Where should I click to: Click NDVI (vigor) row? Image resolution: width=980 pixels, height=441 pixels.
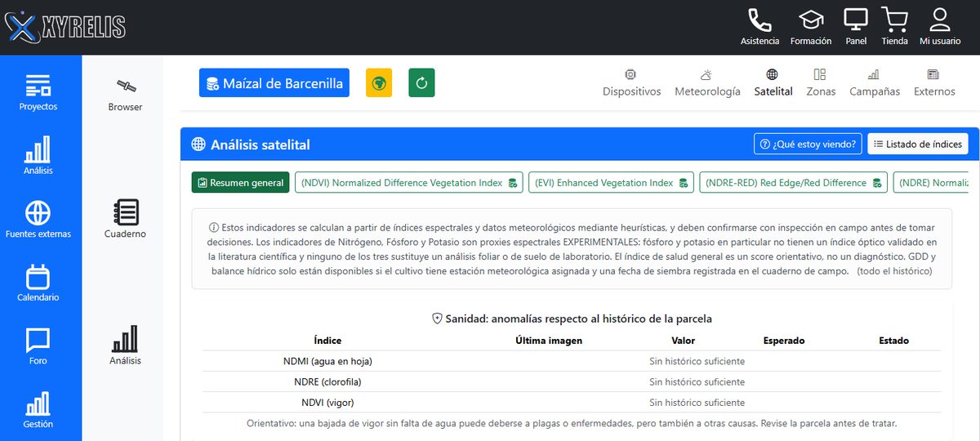point(572,402)
